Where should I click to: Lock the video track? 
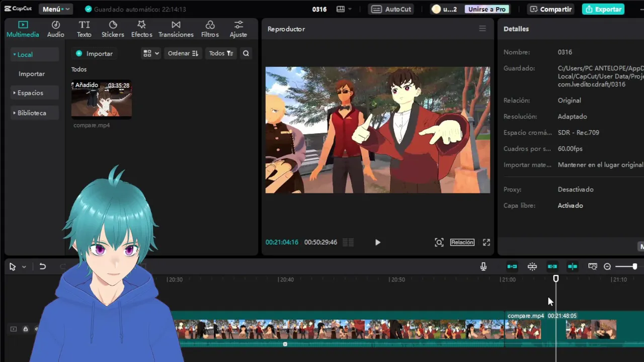pyautogui.click(x=25, y=329)
